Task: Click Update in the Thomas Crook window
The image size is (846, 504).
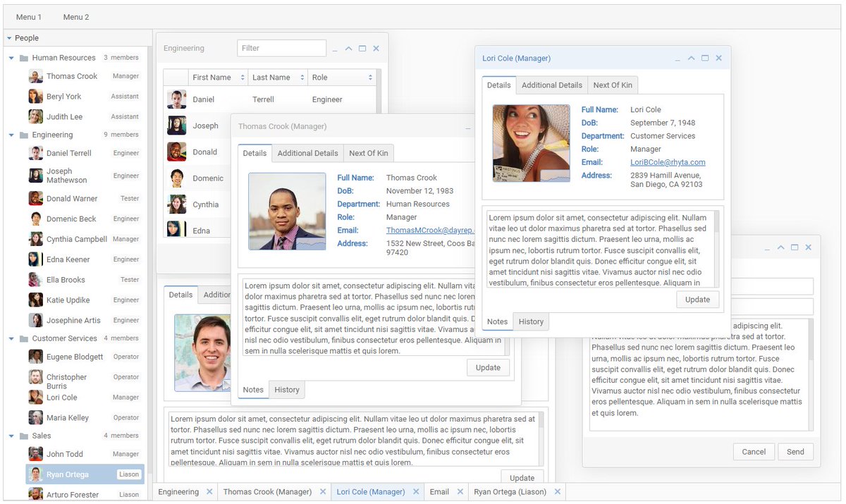Action: pyautogui.click(x=488, y=367)
